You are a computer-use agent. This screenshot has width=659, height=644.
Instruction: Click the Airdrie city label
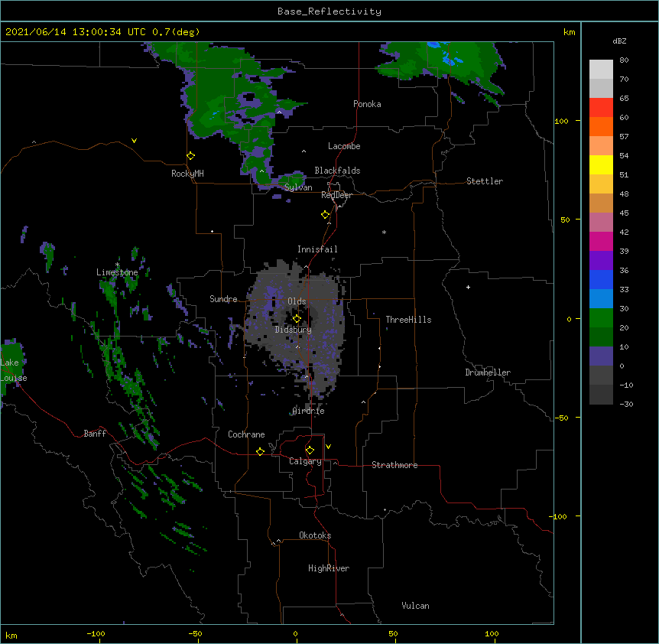coord(308,411)
